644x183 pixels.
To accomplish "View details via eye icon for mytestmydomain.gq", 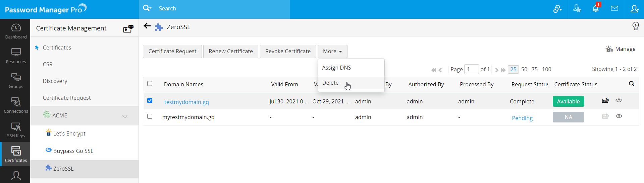I will tap(619, 116).
